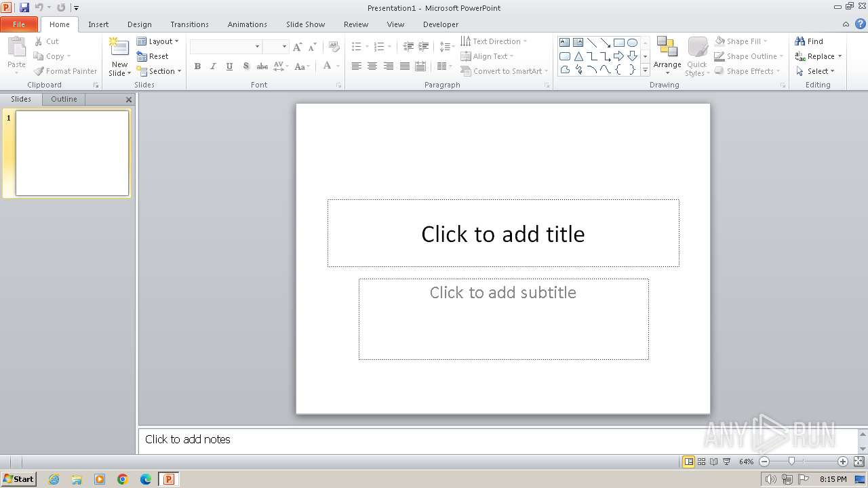
Task: Click the Clear Formatting icon
Action: 333,47
